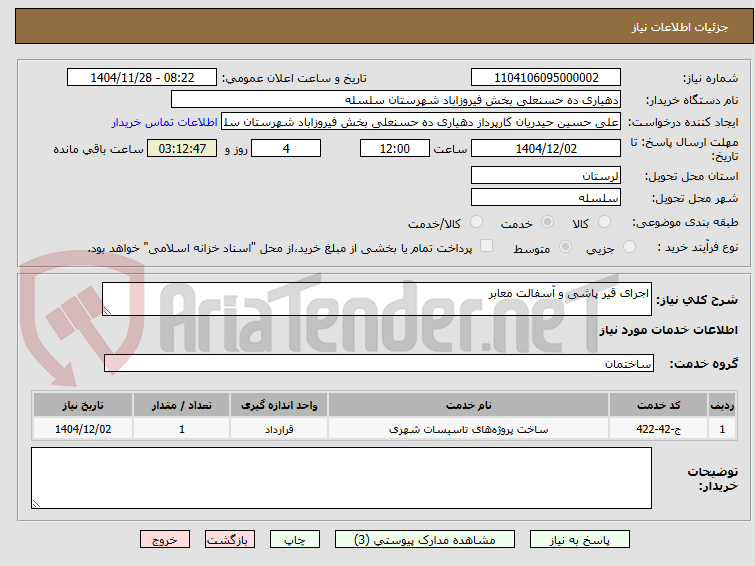Open مشاهده مدارک پیوستی (3) attachments

[x=425, y=540]
